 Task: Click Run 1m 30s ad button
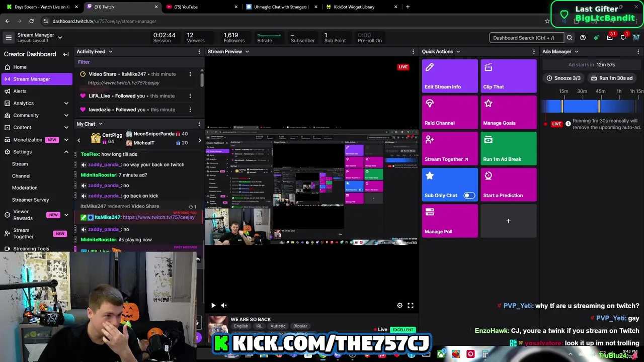click(612, 78)
